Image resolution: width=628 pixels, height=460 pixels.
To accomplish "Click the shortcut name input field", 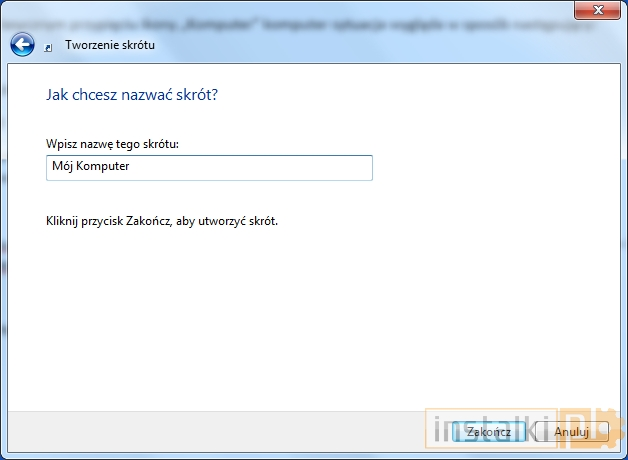I will 209,167.
